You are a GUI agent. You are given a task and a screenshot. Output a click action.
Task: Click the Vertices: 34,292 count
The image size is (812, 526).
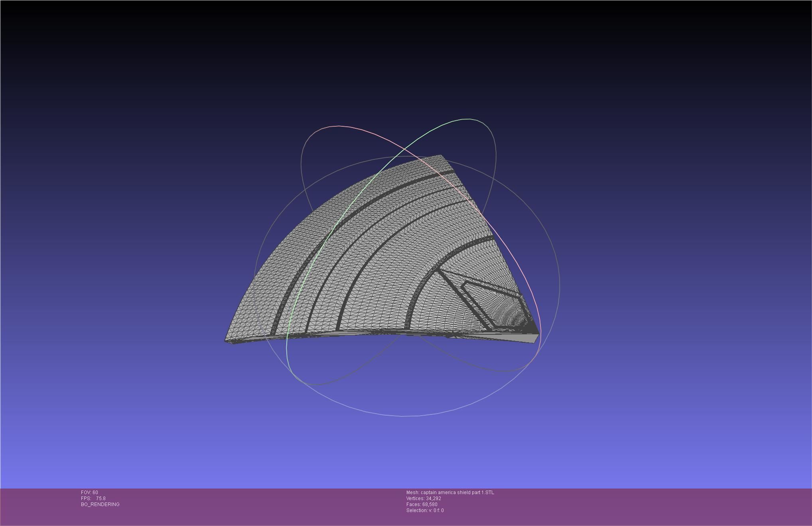tap(424, 499)
